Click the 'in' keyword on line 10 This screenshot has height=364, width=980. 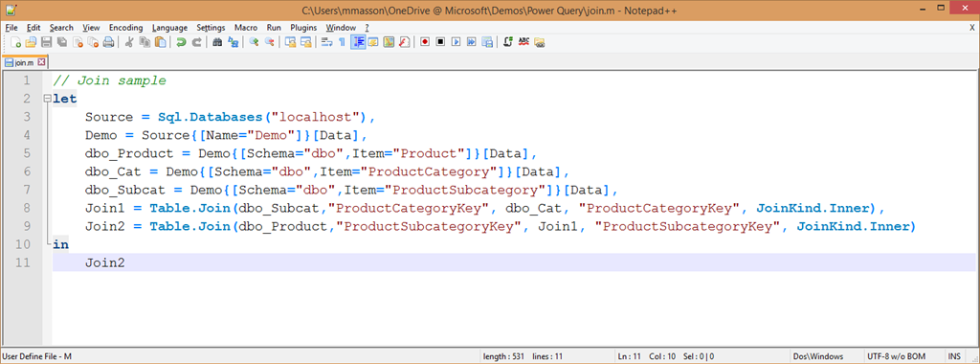point(60,244)
